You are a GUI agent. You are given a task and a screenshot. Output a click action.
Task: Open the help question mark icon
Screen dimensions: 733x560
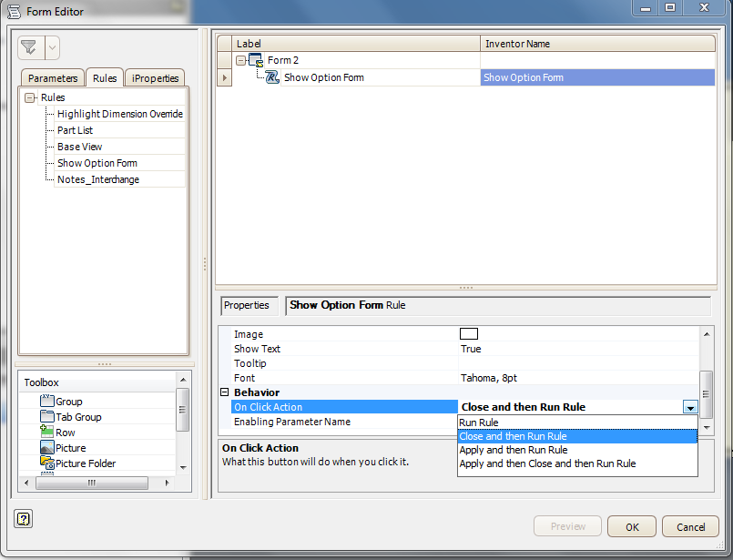[x=22, y=518]
